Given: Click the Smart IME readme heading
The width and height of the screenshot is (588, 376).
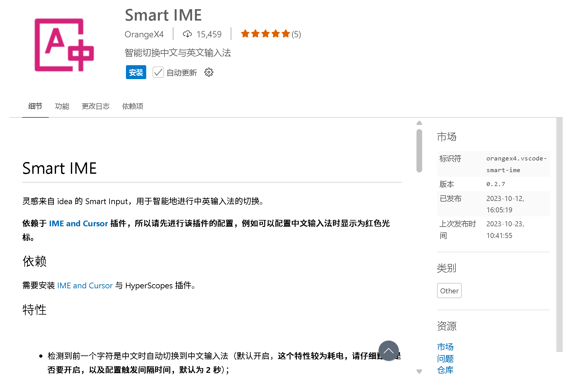Looking at the screenshot, I should (x=59, y=168).
